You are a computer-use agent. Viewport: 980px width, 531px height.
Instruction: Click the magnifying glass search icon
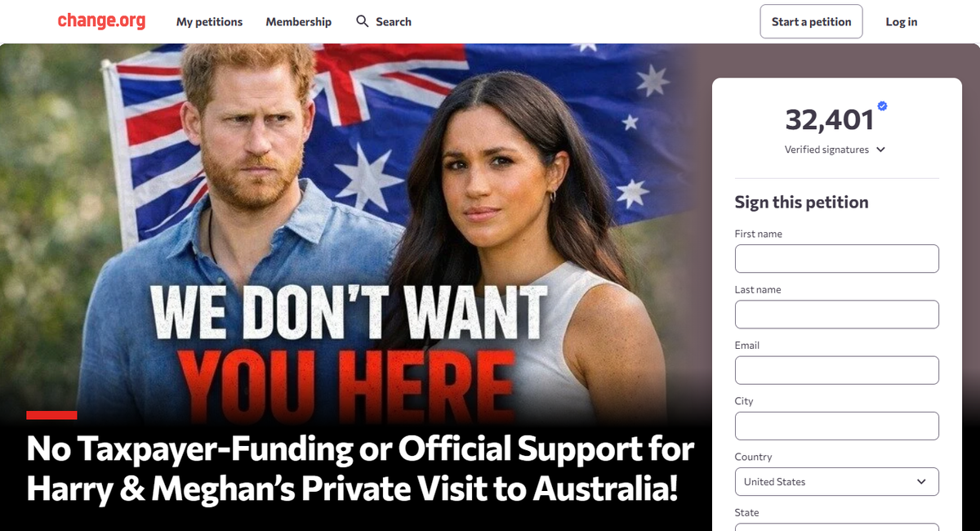point(363,21)
